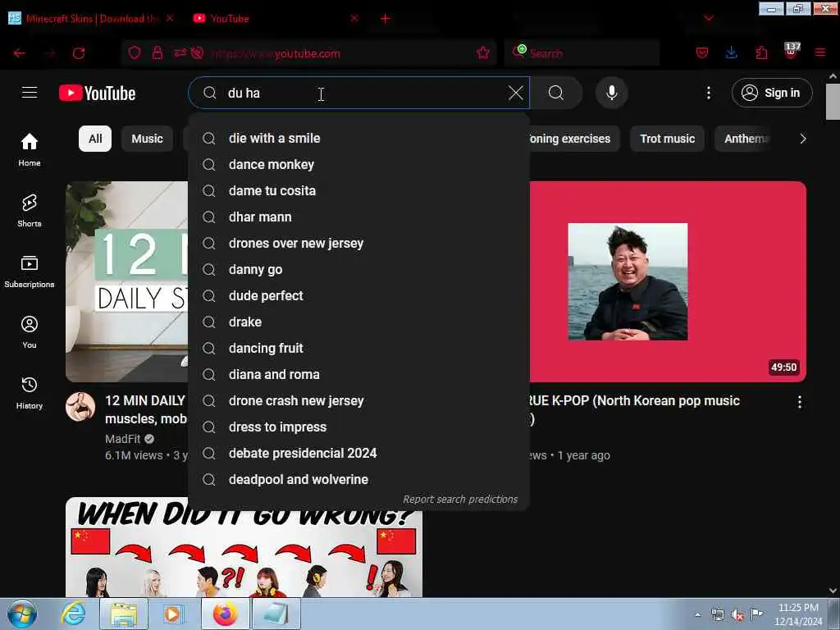840x630 pixels.
Task: Choose suggestion 'die with a smile'
Action: click(359, 138)
